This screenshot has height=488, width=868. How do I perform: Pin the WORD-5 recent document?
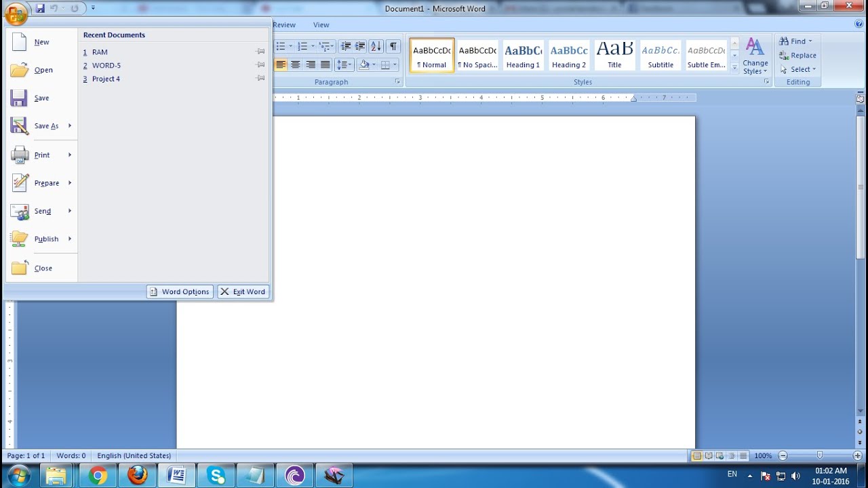(260, 64)
